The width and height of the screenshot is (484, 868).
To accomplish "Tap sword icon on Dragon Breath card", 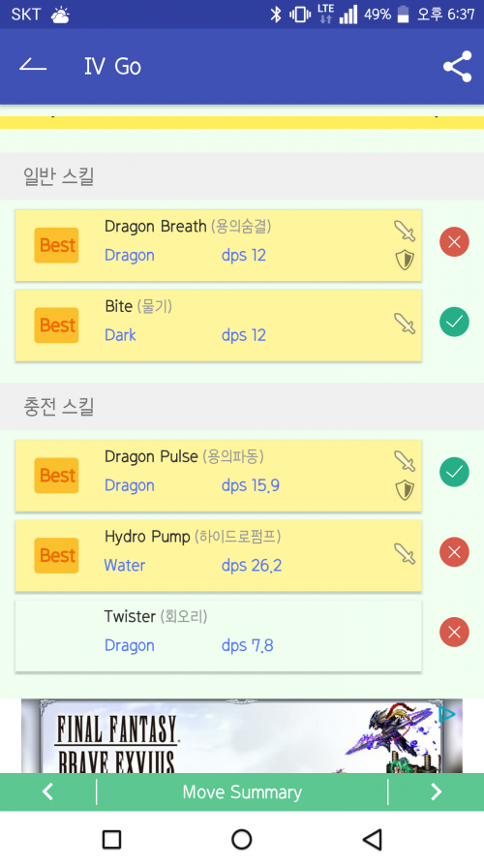I will click(x=405, y=231).
